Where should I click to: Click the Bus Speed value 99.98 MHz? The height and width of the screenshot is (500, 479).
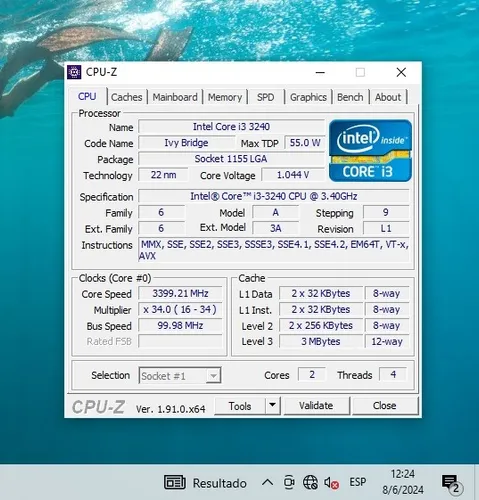(x=180, y=326)
